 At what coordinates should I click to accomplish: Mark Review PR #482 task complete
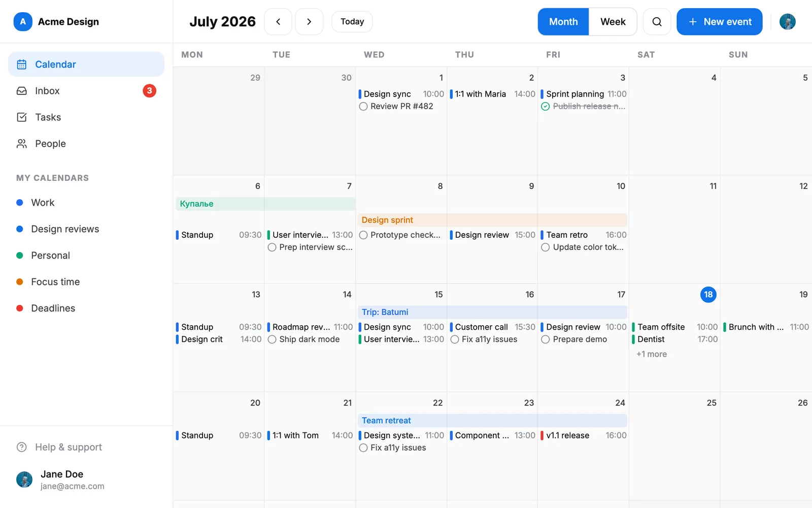(363, 106)
